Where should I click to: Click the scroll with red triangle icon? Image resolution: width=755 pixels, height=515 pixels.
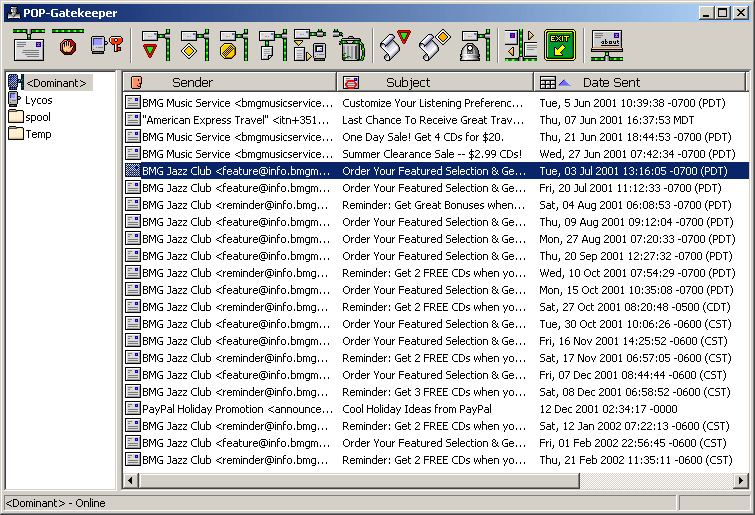[395, 45]
